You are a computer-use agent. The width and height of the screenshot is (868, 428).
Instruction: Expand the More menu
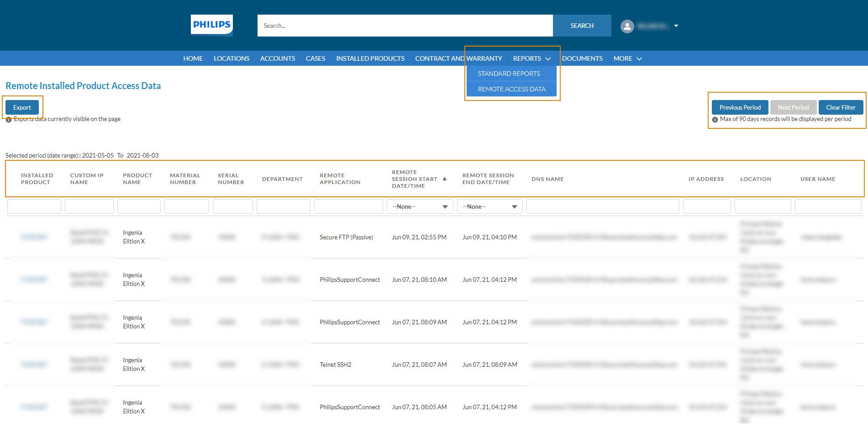[x=627, y=58]
